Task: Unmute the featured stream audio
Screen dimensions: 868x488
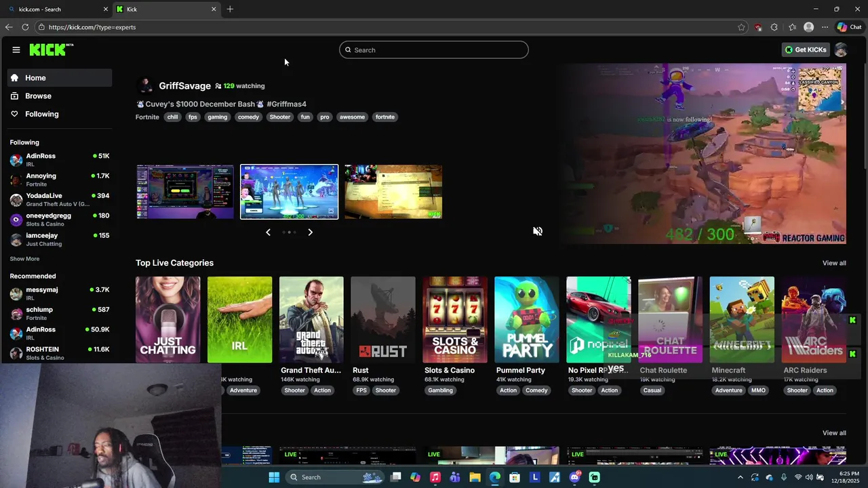Action: pos(538,231)
